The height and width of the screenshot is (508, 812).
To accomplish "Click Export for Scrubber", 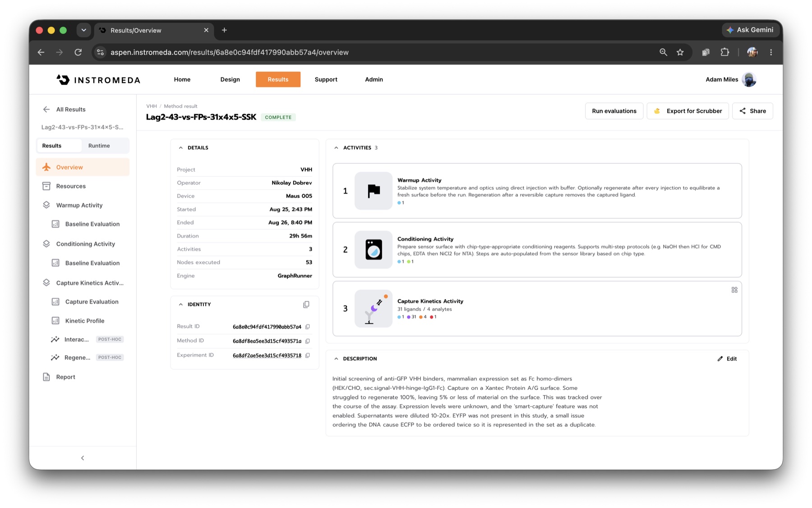I will (687, 111).
